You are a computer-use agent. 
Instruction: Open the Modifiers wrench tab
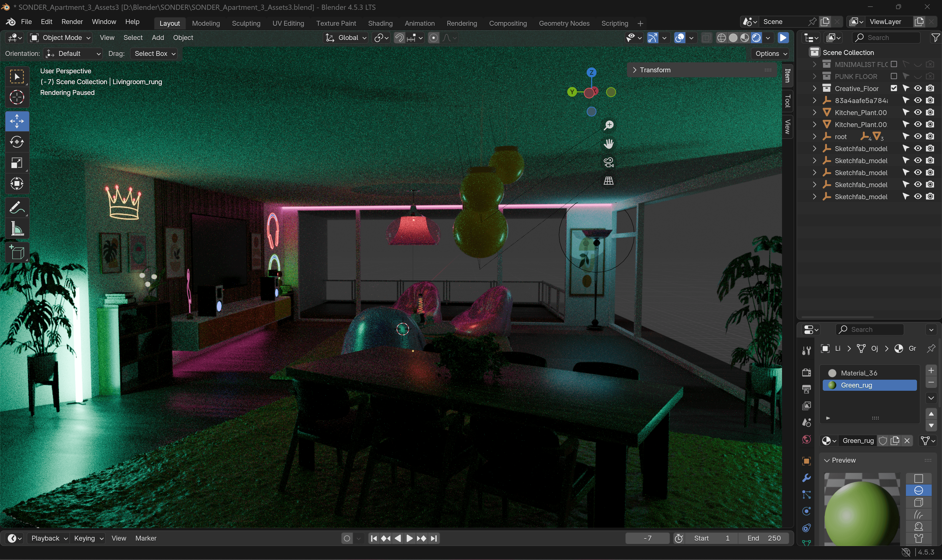[x=807, y=478]
